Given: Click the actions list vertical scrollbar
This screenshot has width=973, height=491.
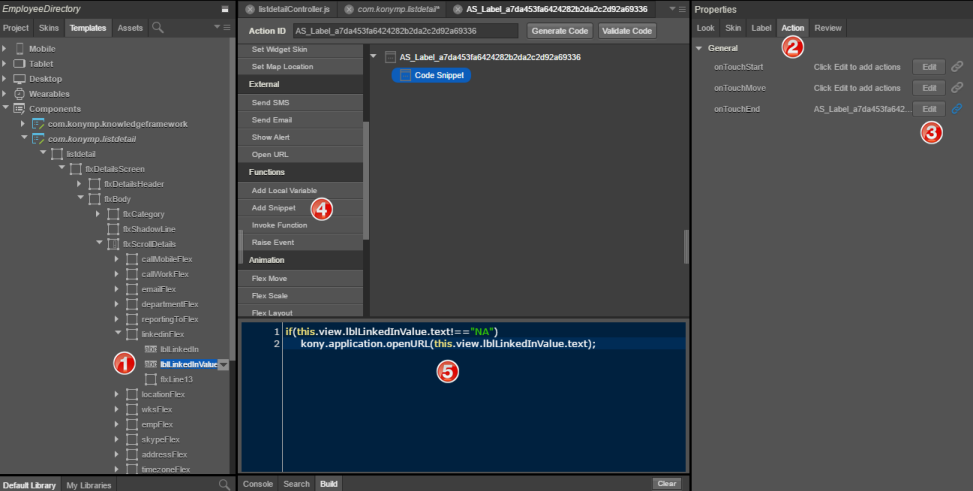Looking at the screenshot, I should 366,180.
